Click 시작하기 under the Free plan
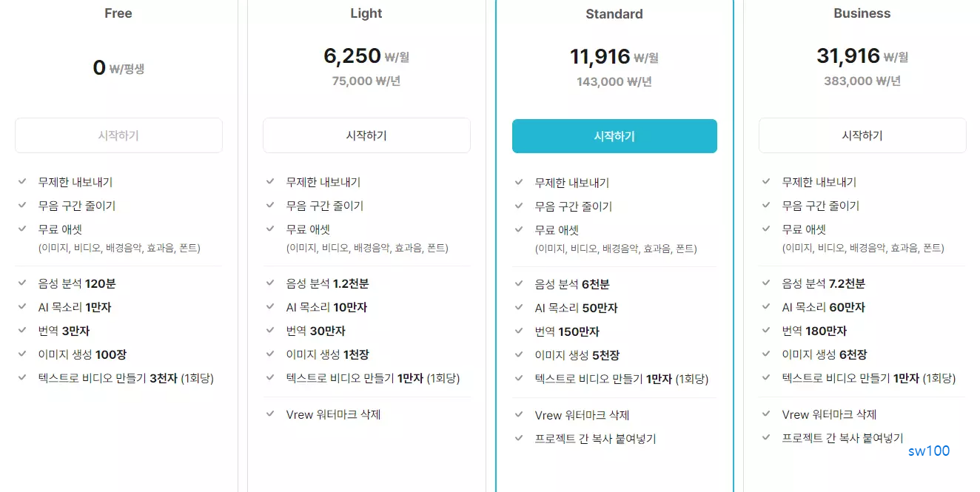The image size is (980, 492). tap(118, 135)
